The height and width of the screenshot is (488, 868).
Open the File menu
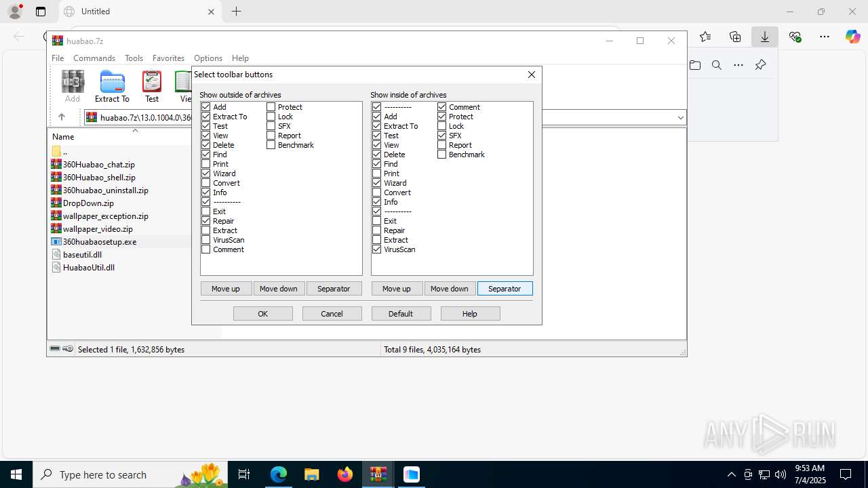point(58,58)
